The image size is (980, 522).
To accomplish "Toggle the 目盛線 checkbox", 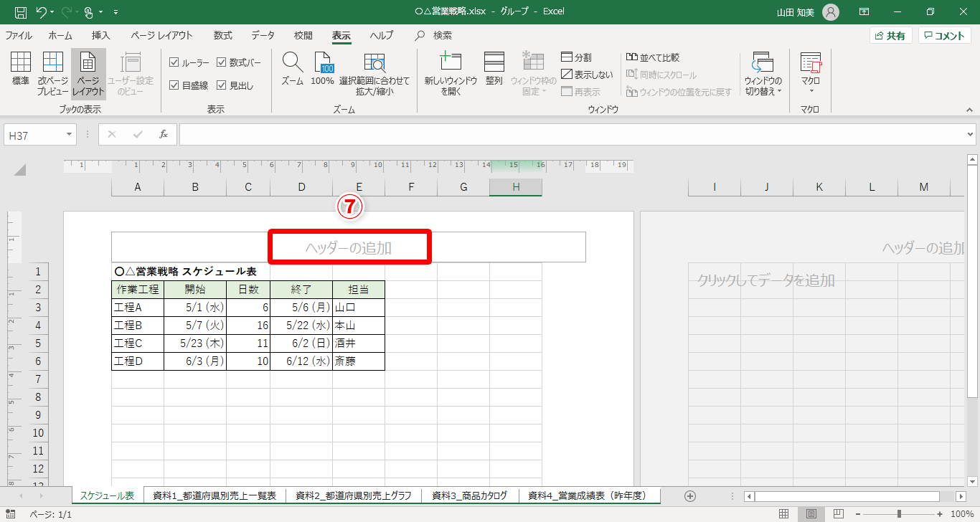I will click(x=174, y=85).
